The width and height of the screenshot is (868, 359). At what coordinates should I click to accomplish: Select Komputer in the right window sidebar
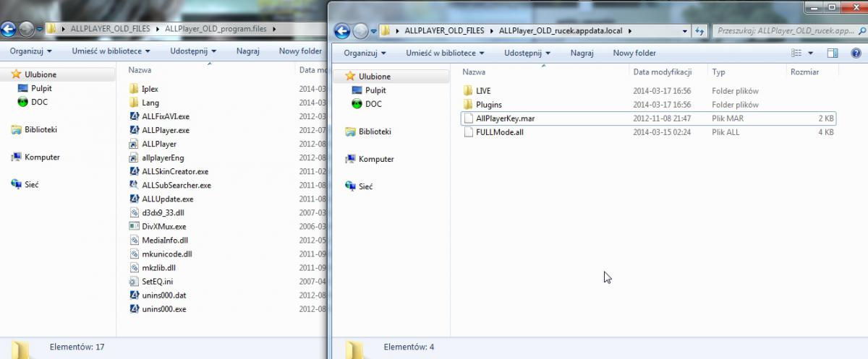[x=375, y=159]
